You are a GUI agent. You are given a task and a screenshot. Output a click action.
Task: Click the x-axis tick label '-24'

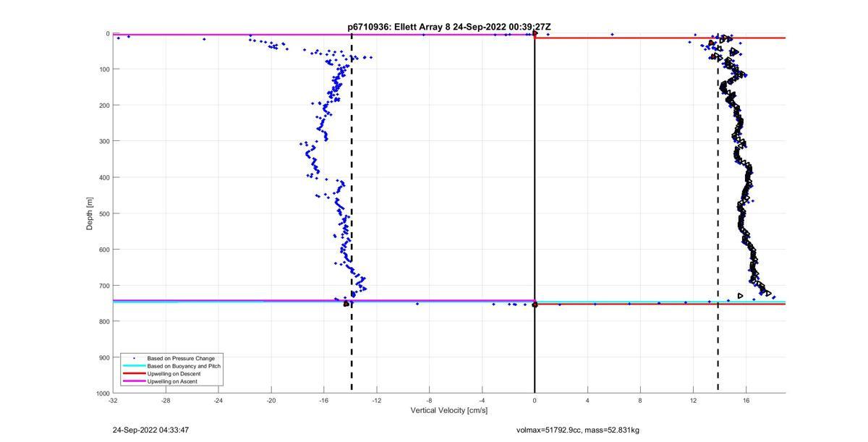(218, 400)
